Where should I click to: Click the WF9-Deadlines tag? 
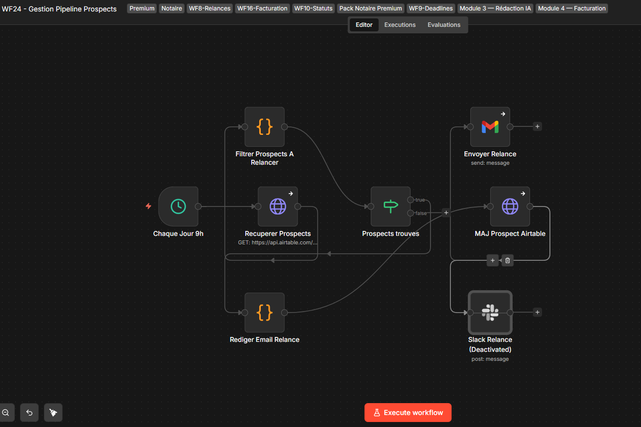pos(431,9)
